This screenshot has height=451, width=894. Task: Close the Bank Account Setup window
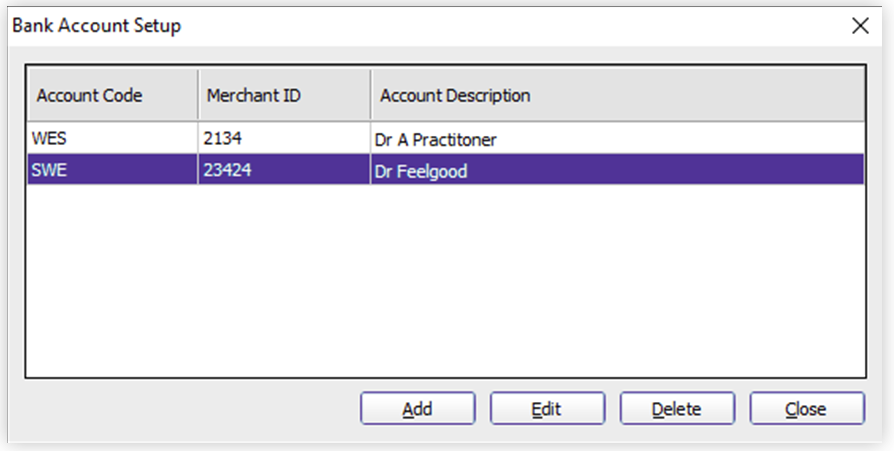coord(860,26)
